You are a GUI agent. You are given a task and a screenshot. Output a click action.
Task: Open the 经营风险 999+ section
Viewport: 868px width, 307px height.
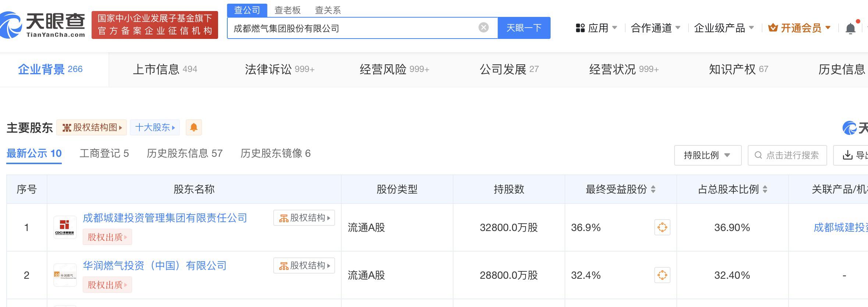coord(394,69)
